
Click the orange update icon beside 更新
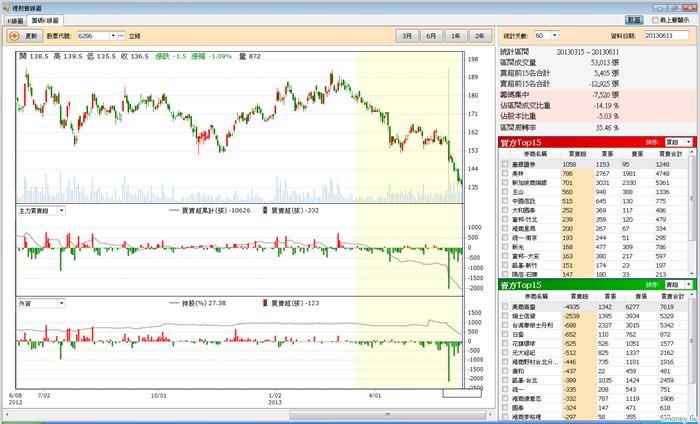(14, 36)
